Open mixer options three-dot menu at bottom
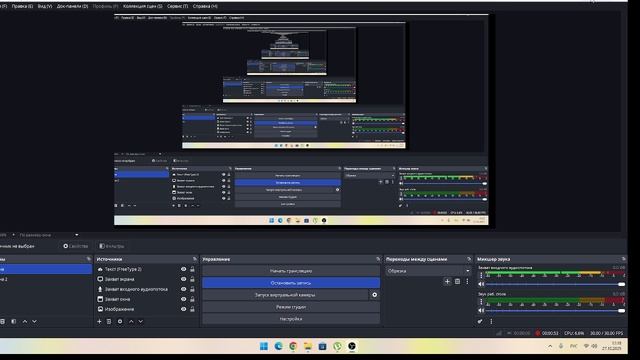Screen dimensions: 640x360 [491, 322]
